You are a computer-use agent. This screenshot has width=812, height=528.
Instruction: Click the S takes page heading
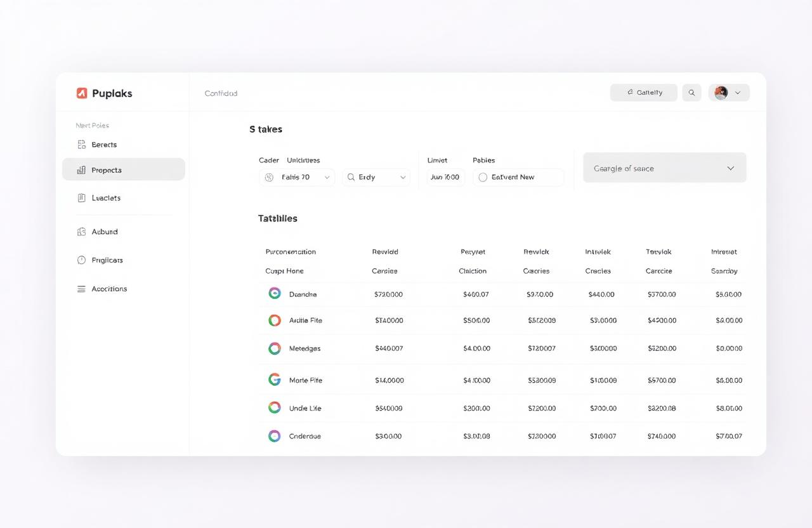click(266, 129)
